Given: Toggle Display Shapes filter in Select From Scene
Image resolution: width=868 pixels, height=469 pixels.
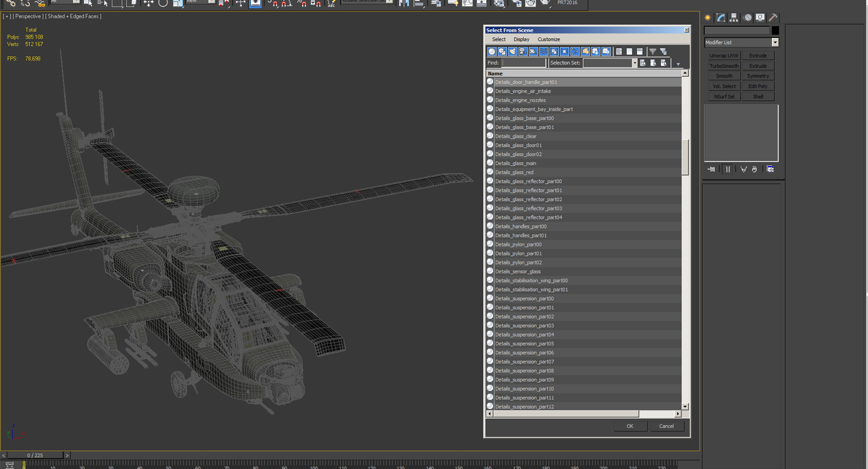Looking at the screenshot, I should (502, 52).
